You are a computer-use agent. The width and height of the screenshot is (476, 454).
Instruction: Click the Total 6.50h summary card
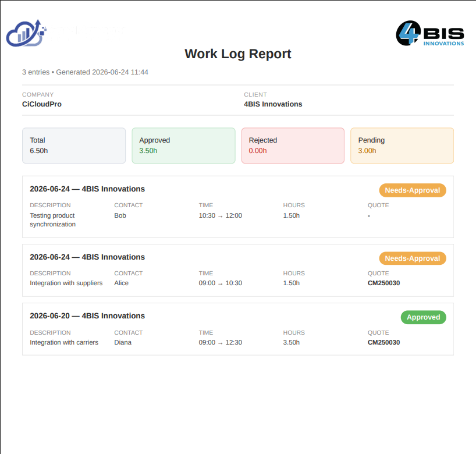tap(74, 146)
